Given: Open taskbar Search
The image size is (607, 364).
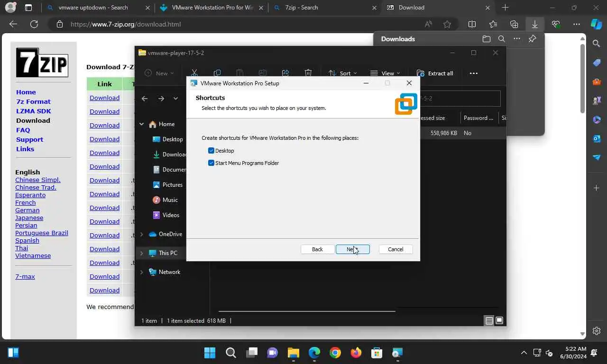Looking at the screenshot, I should 231,353.
